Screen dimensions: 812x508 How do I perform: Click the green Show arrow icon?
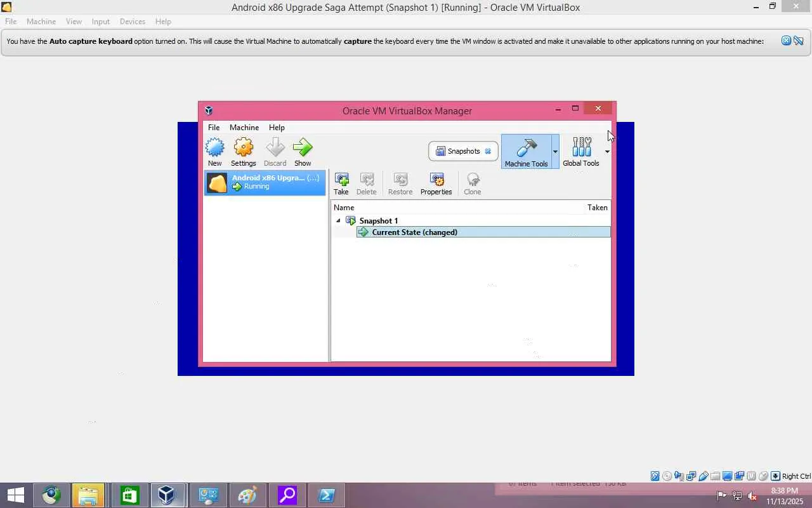(x=303, y=148)
